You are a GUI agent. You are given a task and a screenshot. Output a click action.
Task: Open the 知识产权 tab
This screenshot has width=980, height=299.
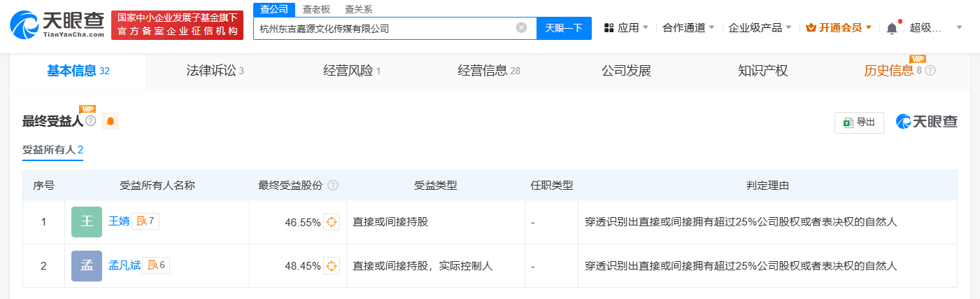762,71
